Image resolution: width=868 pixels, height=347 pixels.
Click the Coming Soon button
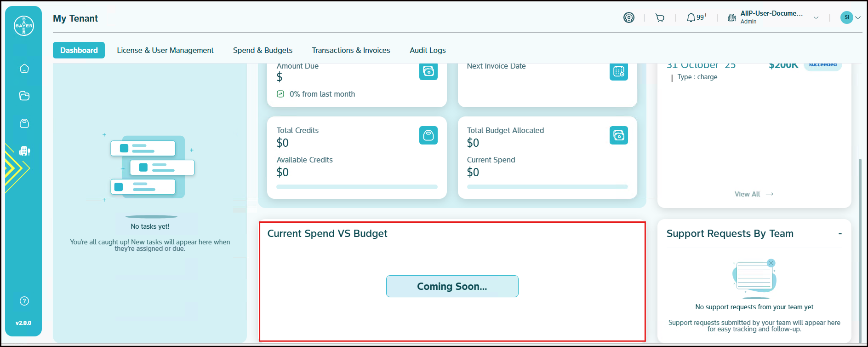pos(452,286)
